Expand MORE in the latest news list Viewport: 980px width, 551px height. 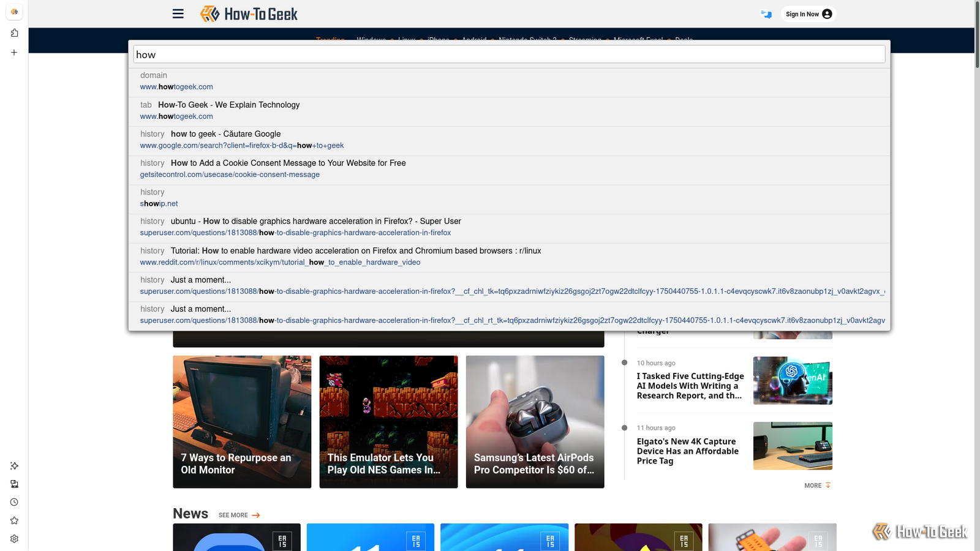point(818,485)
